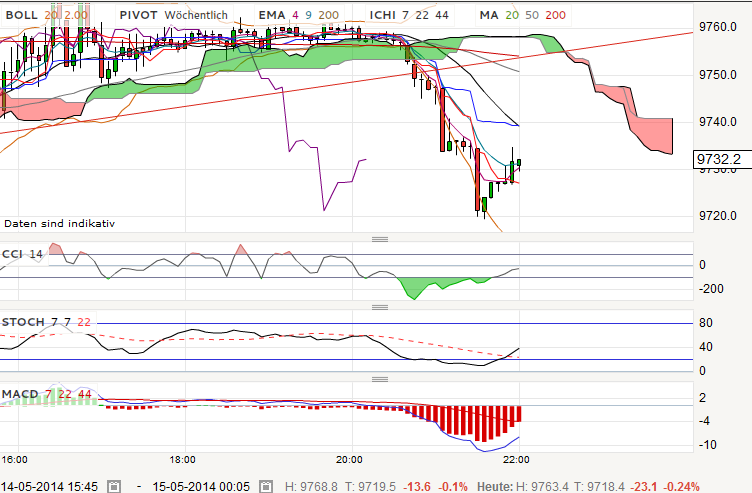Select the CCI 14 panel label
The width and height of the screenshot is (752, 493).
(23, 254)
